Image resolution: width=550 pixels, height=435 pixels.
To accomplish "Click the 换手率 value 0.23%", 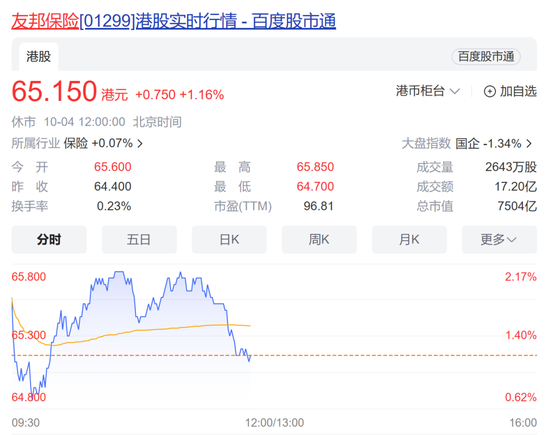I will point(114,206).
